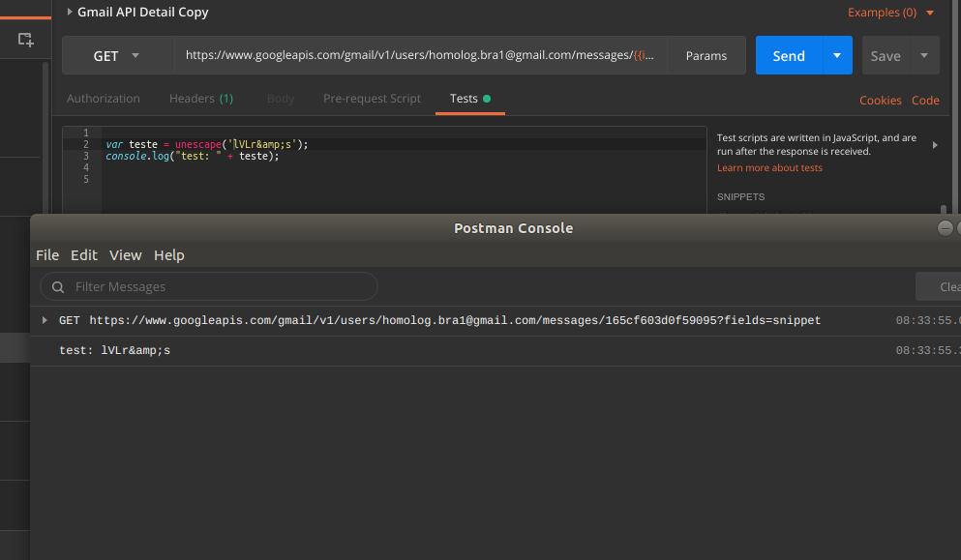Switch to the Headers (1) tab
This screenshot has width=961, height=560.
tap(200, 98)
